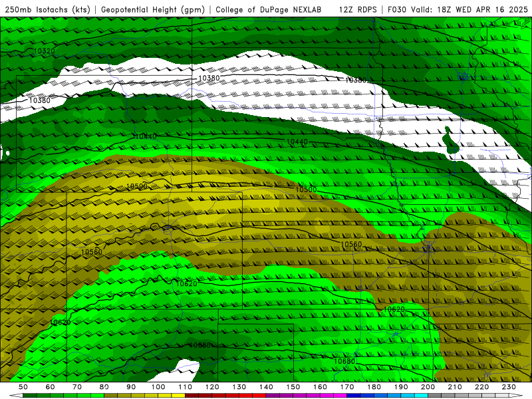The width and height of the screenshot is (532, 399).
Task: Click the 10320 height contour label
Action: (x=44, y=51)
